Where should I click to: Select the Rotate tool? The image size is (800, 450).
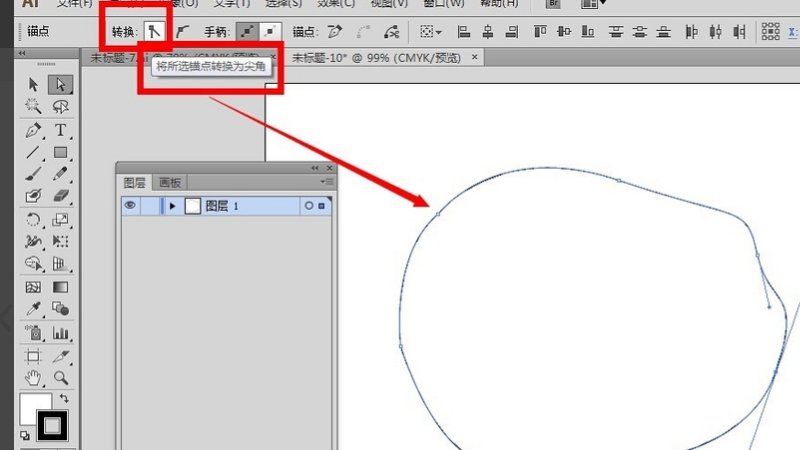[33, 220]
